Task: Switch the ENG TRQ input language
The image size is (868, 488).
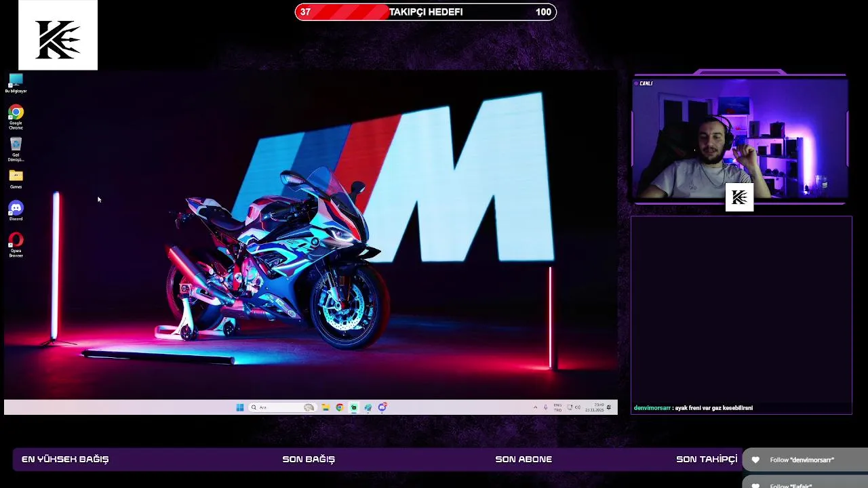Action: point(557,407)
